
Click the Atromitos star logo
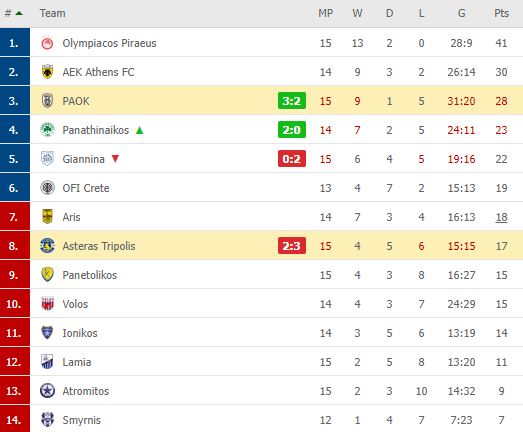47,391
